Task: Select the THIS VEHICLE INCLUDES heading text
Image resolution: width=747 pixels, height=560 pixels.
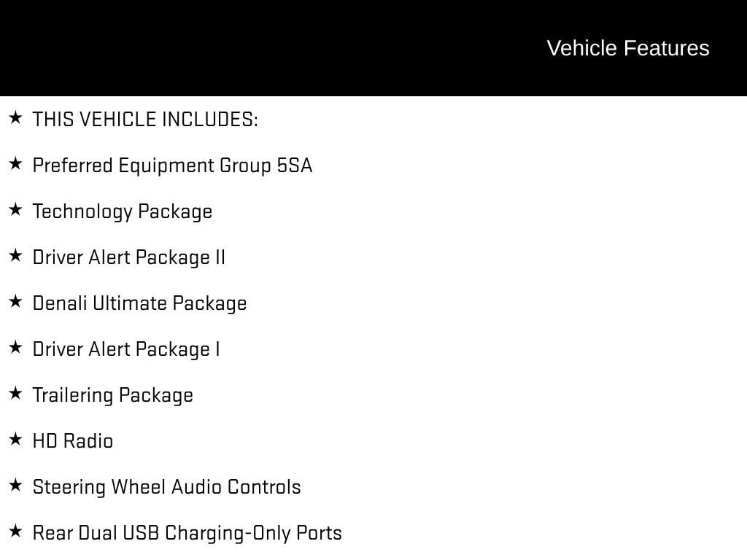Action: [x=145, y=119]
